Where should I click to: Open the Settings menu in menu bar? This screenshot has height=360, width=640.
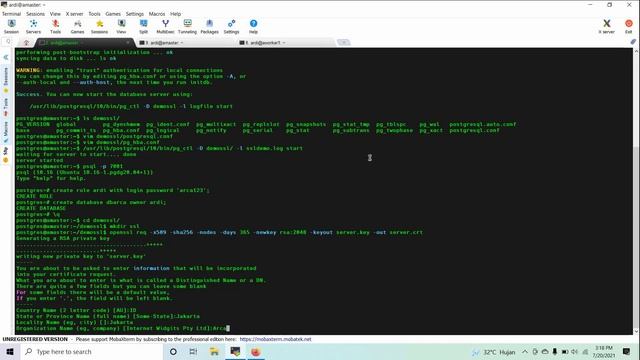pyautogui.click(x=135, y=14)
